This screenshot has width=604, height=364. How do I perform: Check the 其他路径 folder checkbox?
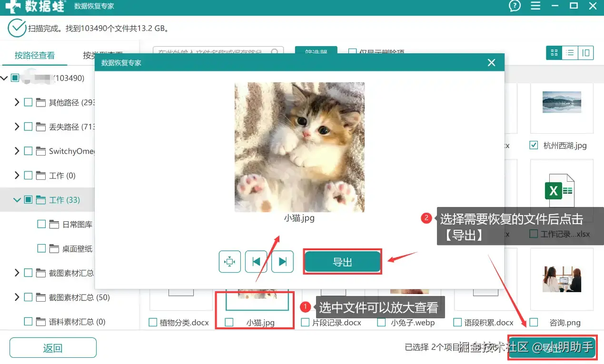click(28, 102)
